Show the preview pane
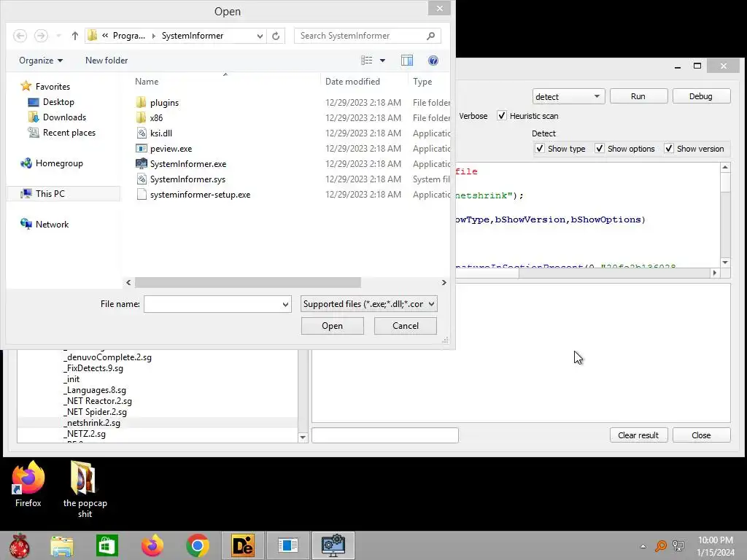 click(x=407, y=61)
